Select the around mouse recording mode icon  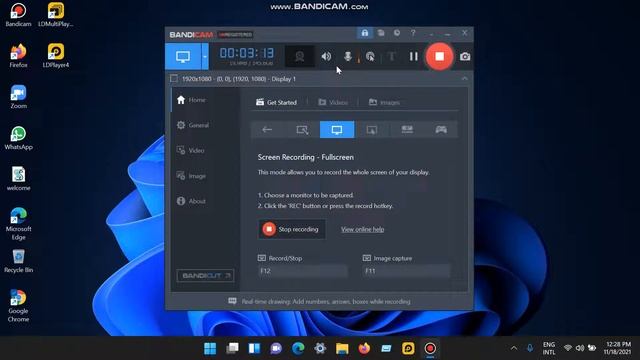(371, 130)
